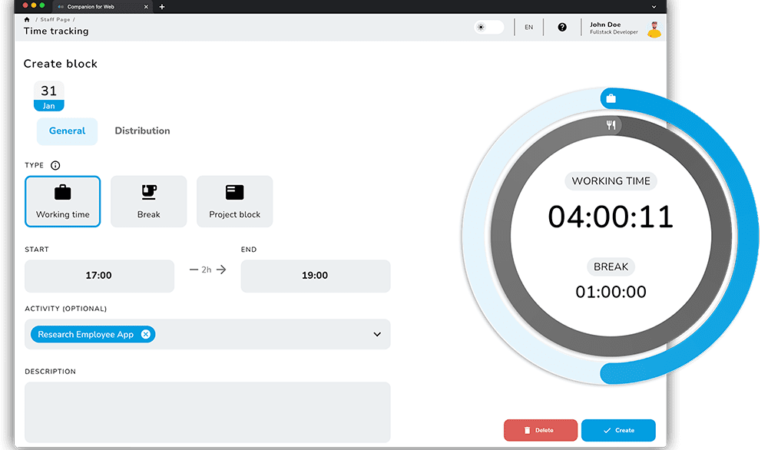Screen dimensions: 768x450
Task: Open John Doe's profile avatar
Action: click(x=654, y=28)
